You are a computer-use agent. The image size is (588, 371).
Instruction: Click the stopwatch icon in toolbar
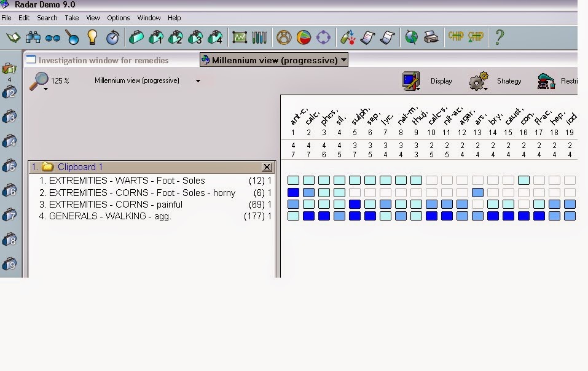coord(112,37)
